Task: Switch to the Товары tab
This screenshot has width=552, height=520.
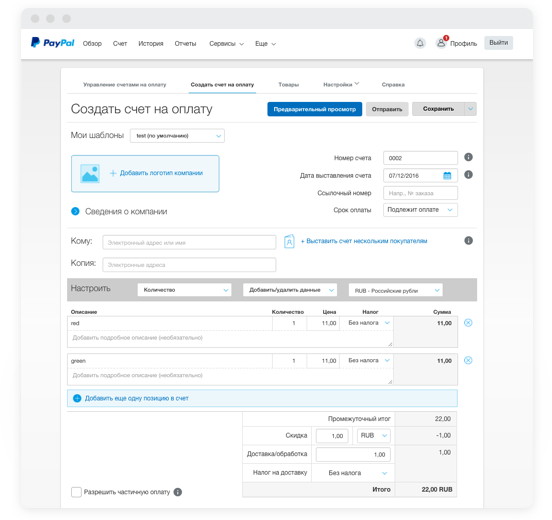Action: 288,84
